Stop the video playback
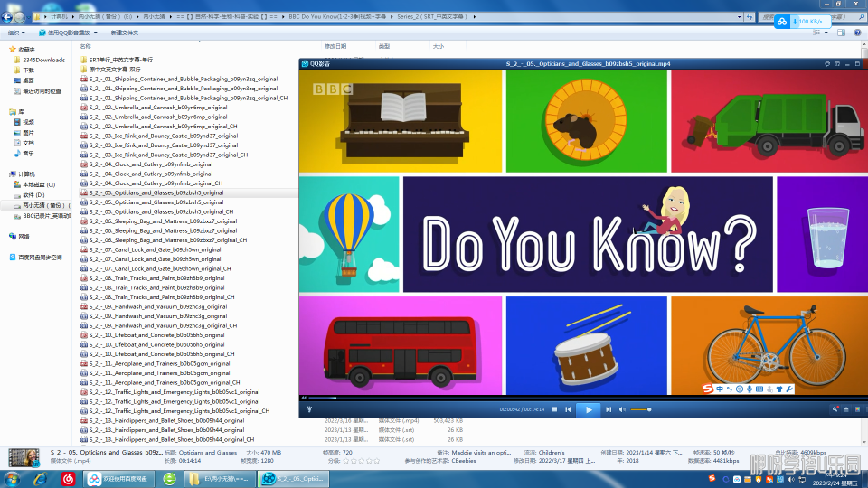Screen dimensions: 868x488 554,409
